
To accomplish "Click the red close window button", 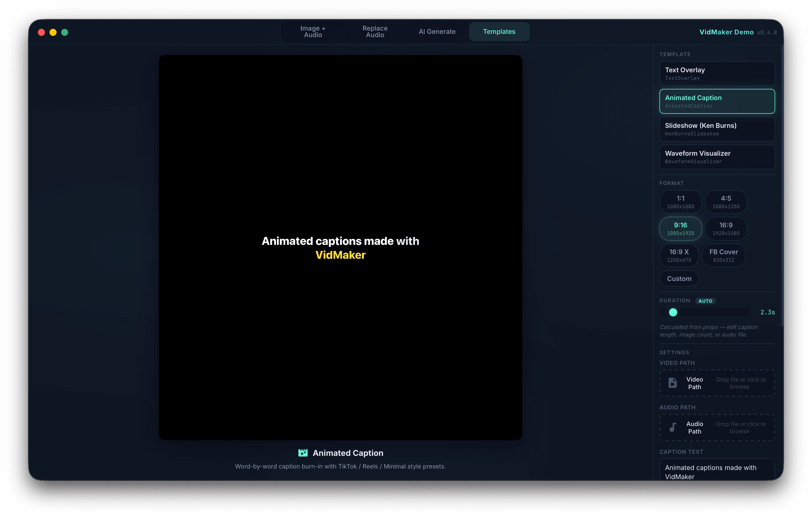I will click(x=41, y=32).
